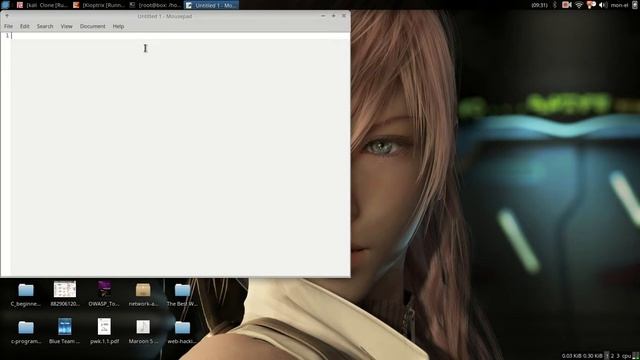
Task: Click the volume speaker icon in tray
Action: pyautogui.click(x=603, y=5)
